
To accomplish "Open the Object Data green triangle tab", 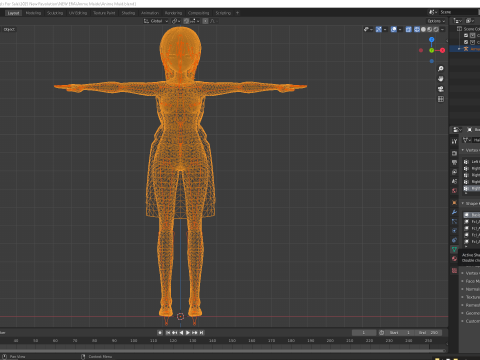I will coord(454,249).
